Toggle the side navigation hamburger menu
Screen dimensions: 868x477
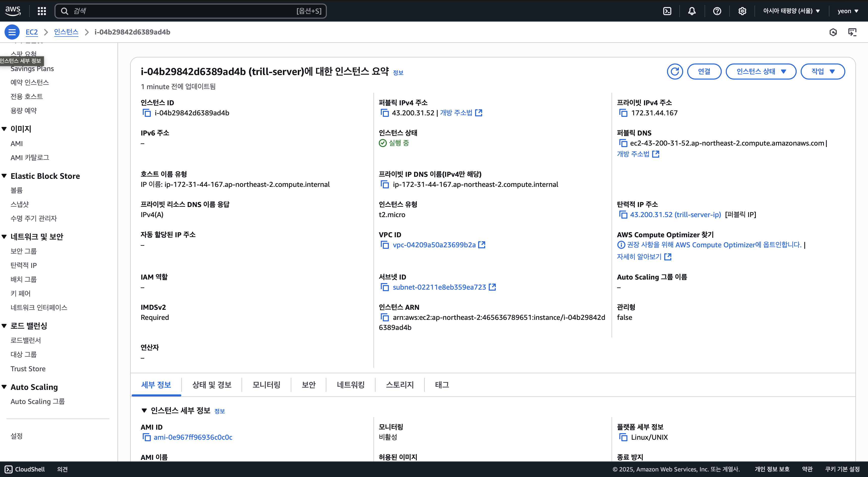12,32
